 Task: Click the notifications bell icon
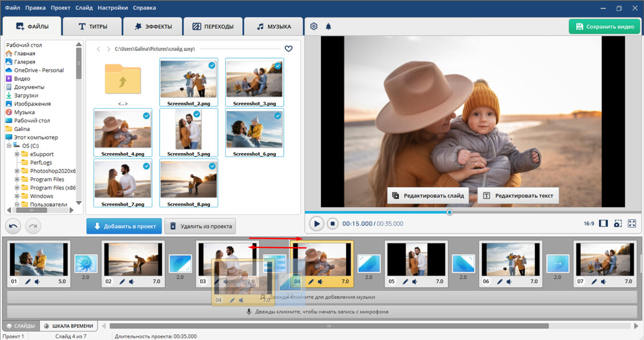pos(328,27)
